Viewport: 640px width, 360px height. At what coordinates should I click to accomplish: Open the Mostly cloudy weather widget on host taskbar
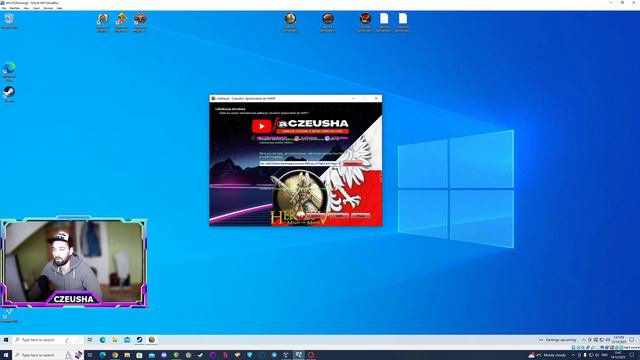(547, 355)
